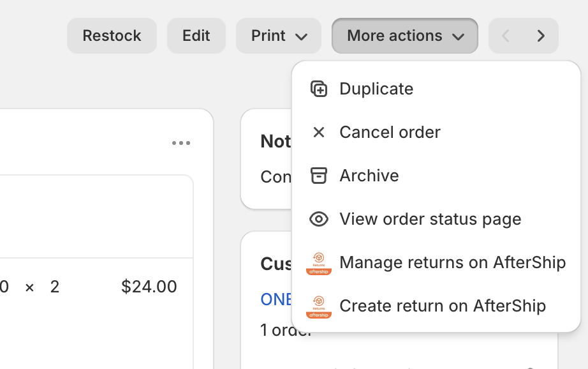Choose Manage returns on AfterShip

click(x=452, y=262)
